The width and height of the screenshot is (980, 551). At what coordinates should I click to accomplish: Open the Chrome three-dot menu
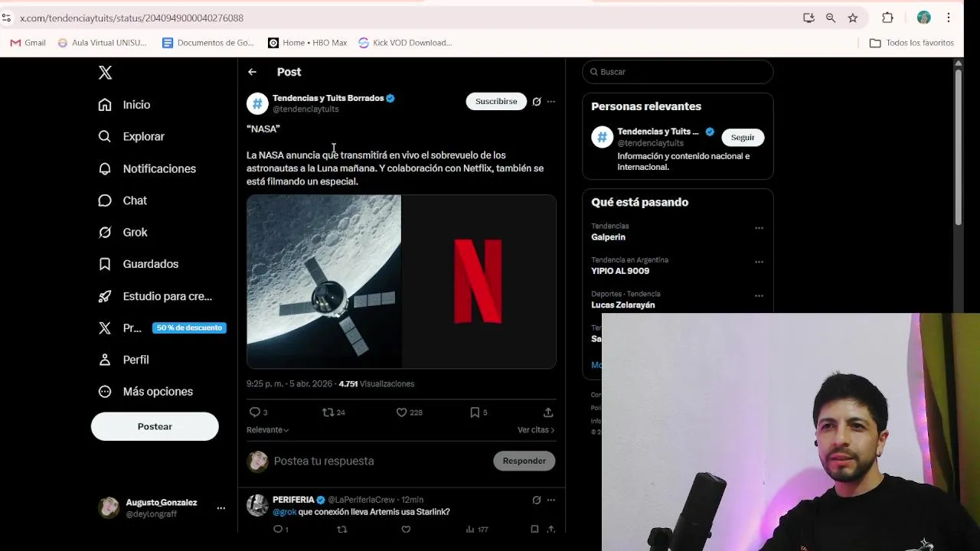click(x=949, y=18)
